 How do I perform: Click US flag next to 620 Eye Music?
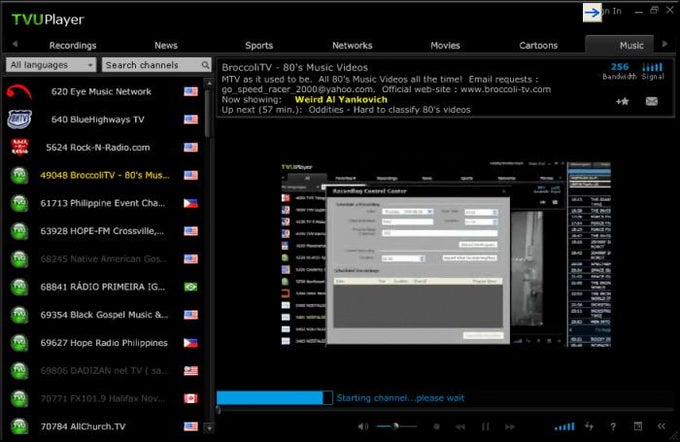(x=190, y=92)
